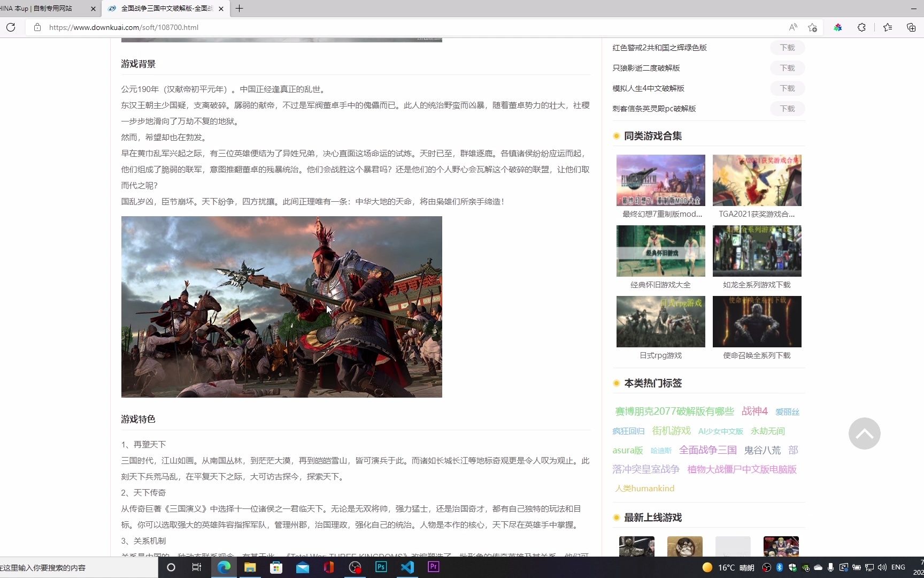This screenshot has height=578, width=924.
Task: Click the back-to-top arrow button
Action: [x=864, y=433]
